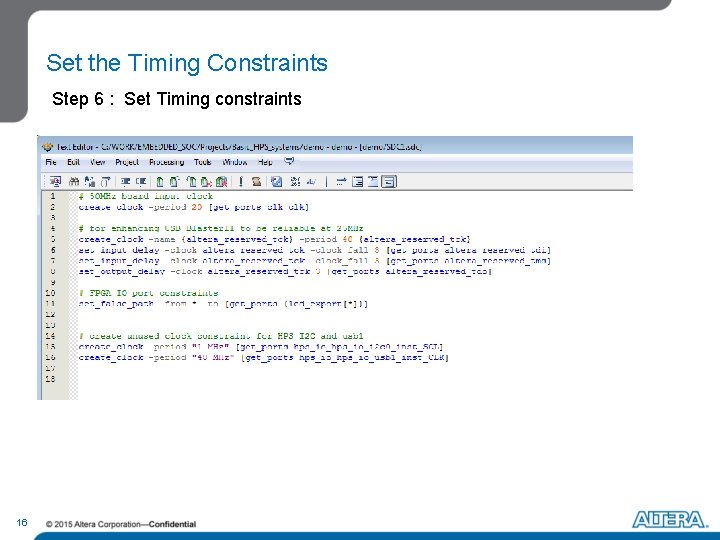
Task: Click the '# 50MHz board input clock' comment
Action: [146, 196]
